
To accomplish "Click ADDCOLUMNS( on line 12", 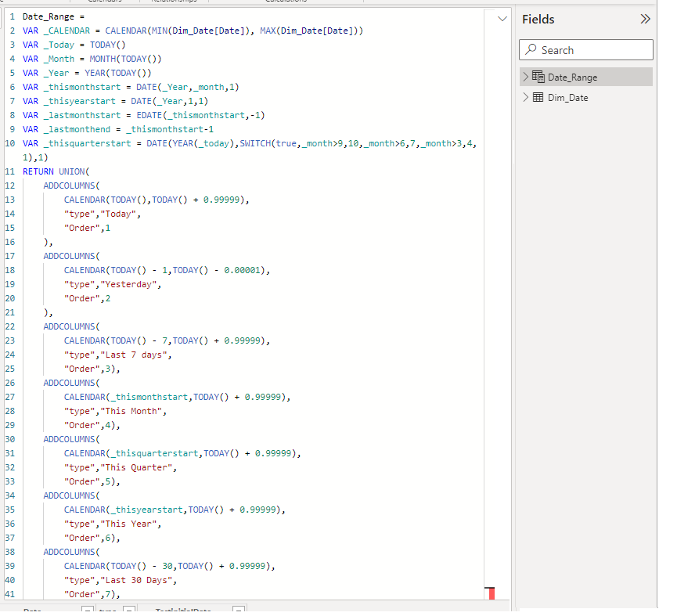I will (x=71, y=186).
